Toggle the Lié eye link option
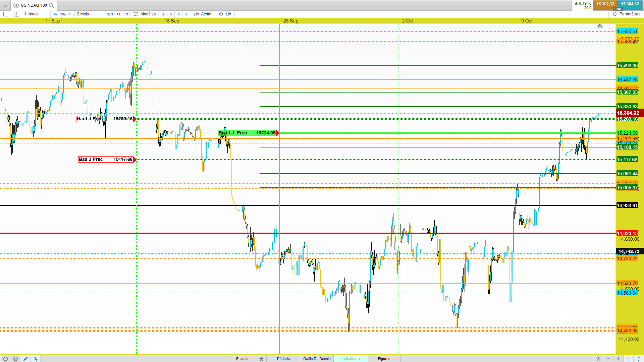The image size is (644, 362). 225,14
